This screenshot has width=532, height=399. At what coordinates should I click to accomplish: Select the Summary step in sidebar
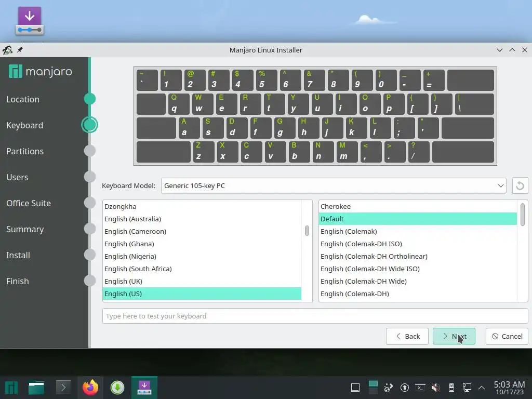point(25,229)
